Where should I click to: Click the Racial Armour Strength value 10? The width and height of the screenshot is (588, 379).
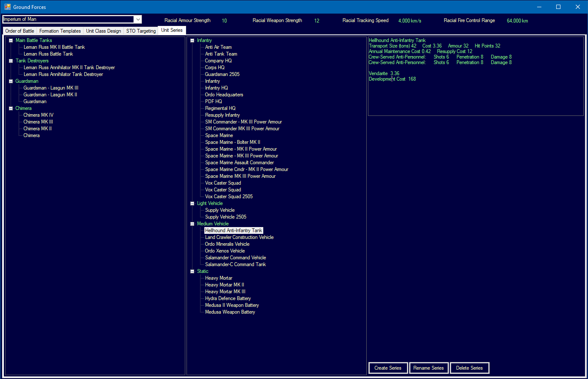pos(224,20)
